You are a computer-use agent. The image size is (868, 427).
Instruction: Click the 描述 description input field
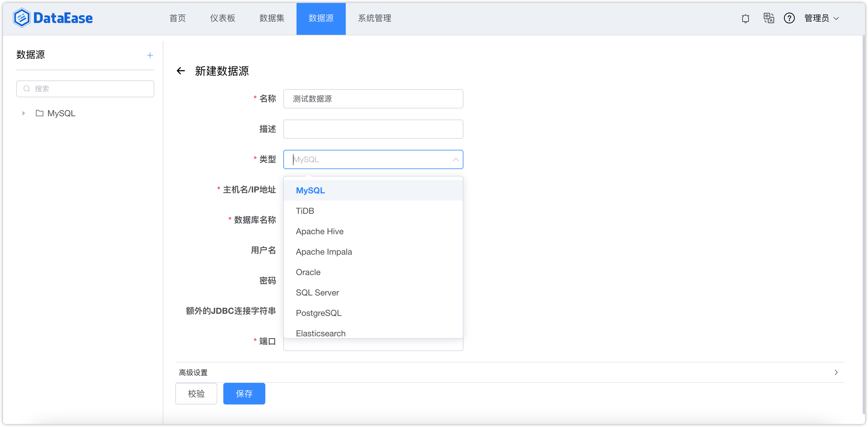[x=373, y=129]
